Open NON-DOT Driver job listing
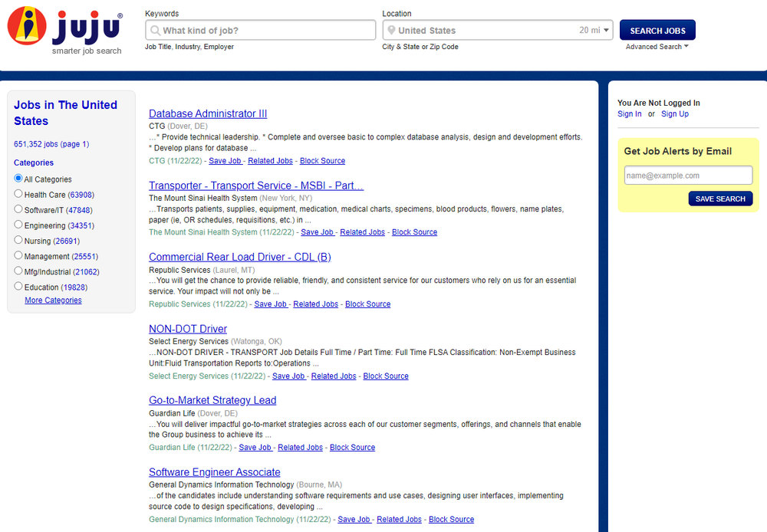Viewport: 767px width, 532px height. coord(188,329)
